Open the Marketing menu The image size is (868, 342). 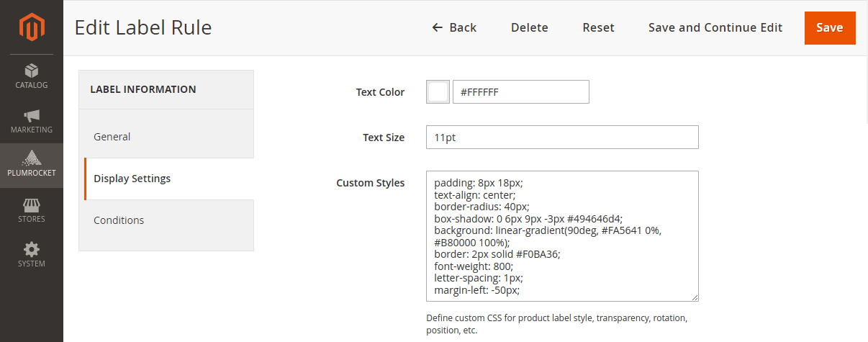[31, 121]
